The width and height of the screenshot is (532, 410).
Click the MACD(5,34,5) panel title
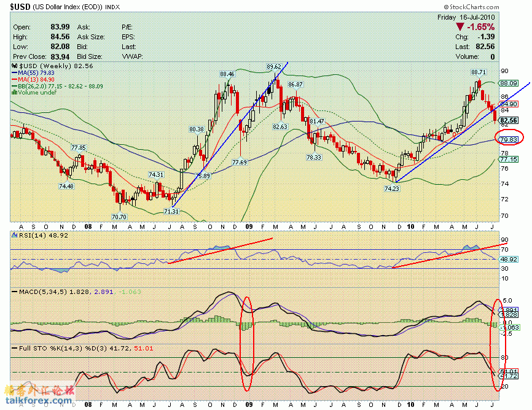43,292
